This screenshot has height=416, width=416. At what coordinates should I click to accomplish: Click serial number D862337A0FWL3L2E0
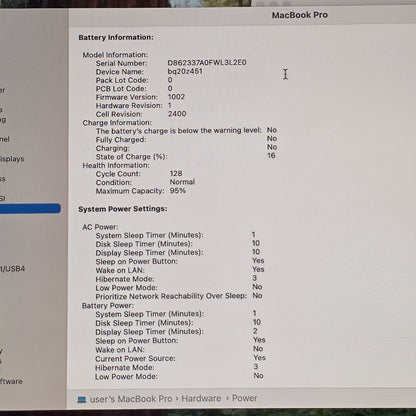(x=207, y=63)
